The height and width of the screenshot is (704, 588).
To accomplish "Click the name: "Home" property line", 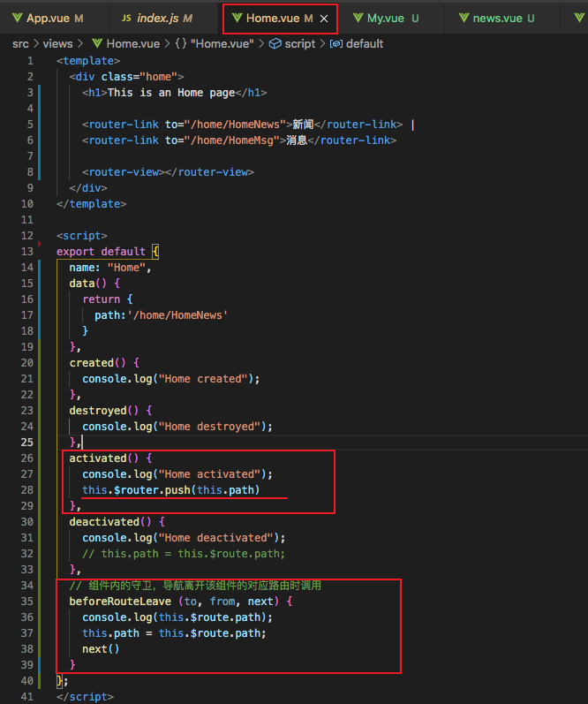I will 110,268.
